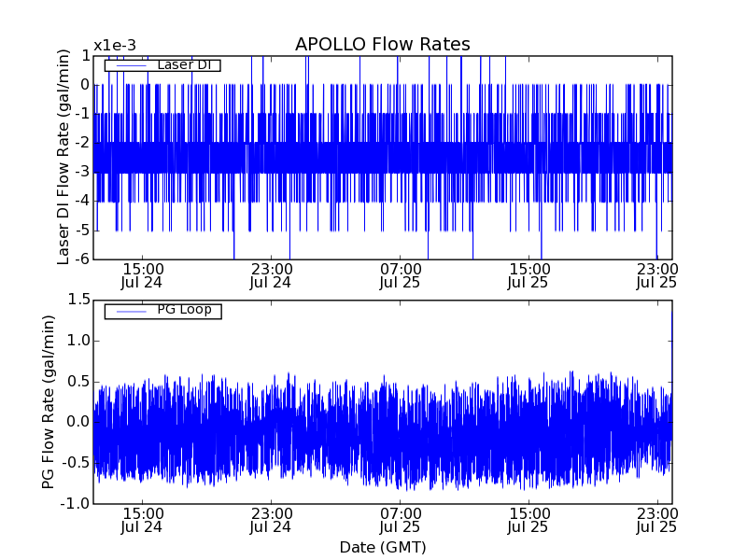Click the x1e-3 scale multiplier label

coord(115,46)
